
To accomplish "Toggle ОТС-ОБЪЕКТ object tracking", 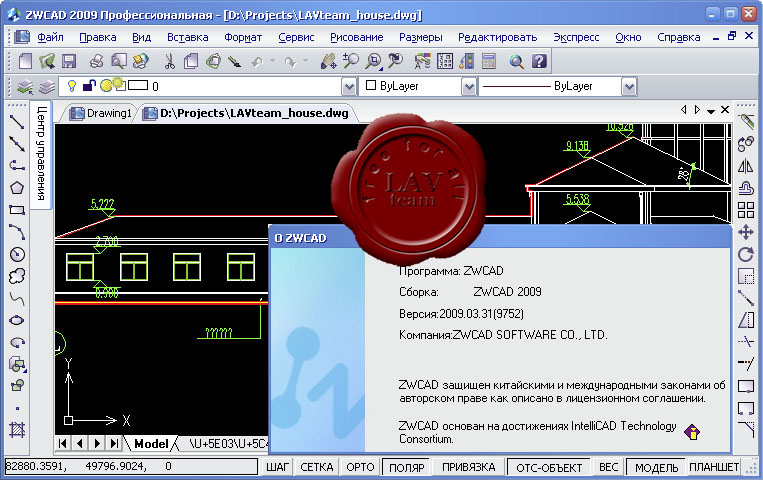I will [x=549, y=467].
